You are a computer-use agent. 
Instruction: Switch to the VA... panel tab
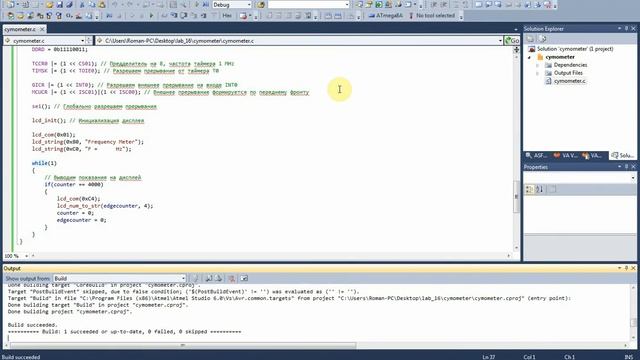click(x=592, y=156)
